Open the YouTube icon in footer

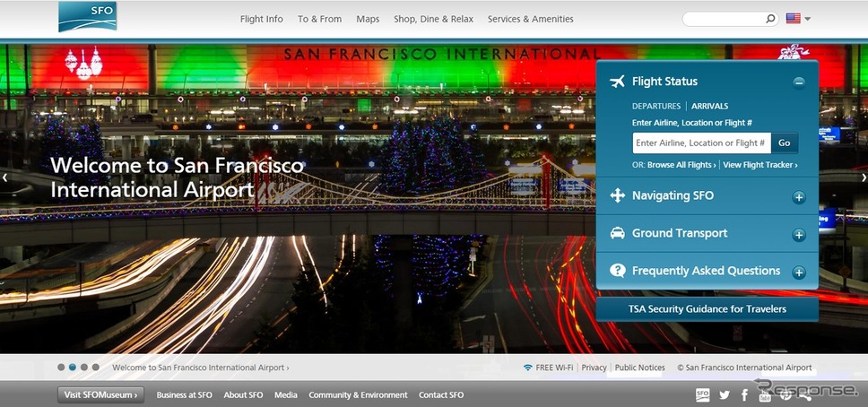pos(765,394)
